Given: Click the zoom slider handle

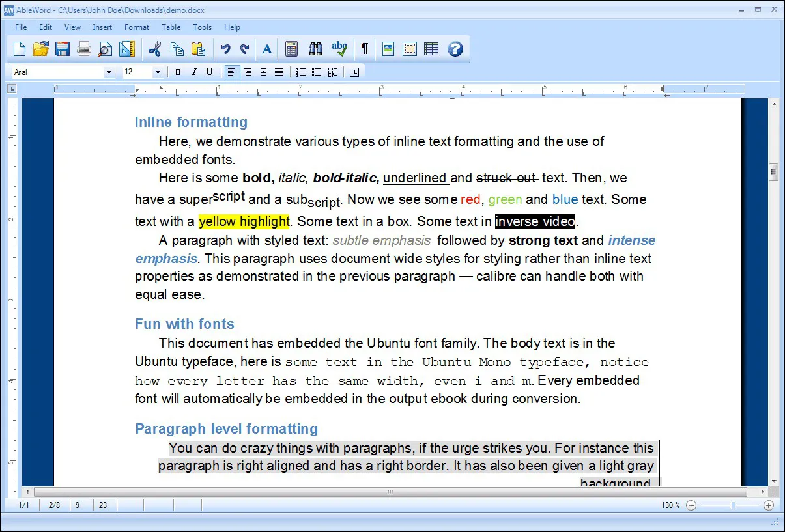Looking at the screenshot, I should click(734, 505).
